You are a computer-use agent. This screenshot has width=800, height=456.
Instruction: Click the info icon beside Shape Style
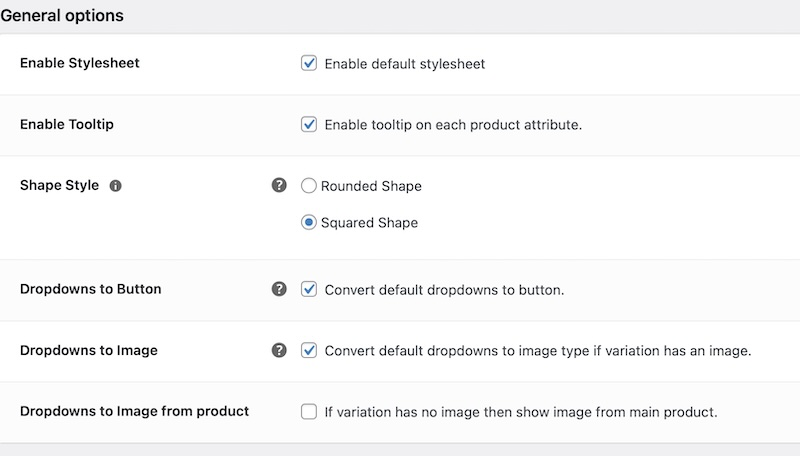click(x=116, y=186)
